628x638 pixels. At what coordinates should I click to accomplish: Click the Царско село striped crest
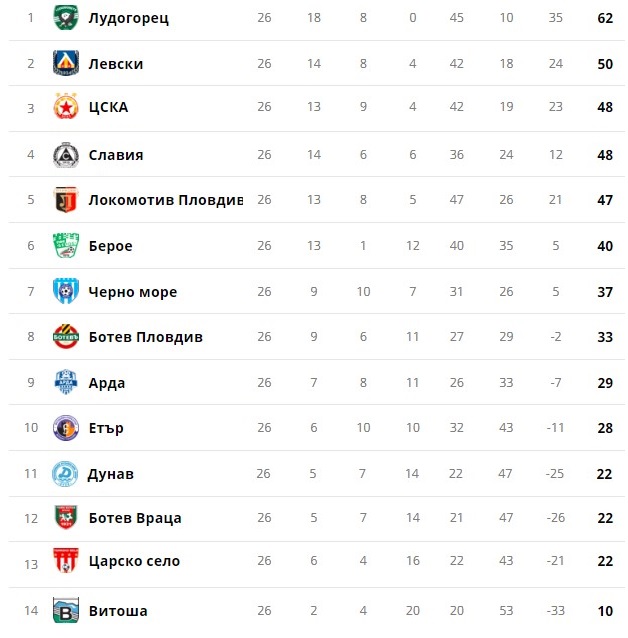point(66,560)
